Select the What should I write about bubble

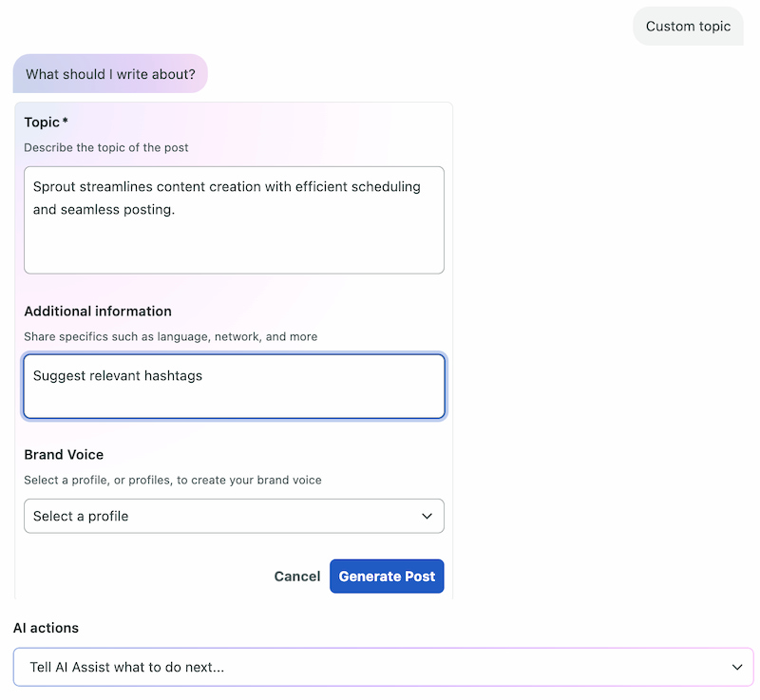click(x=110, y=73)
